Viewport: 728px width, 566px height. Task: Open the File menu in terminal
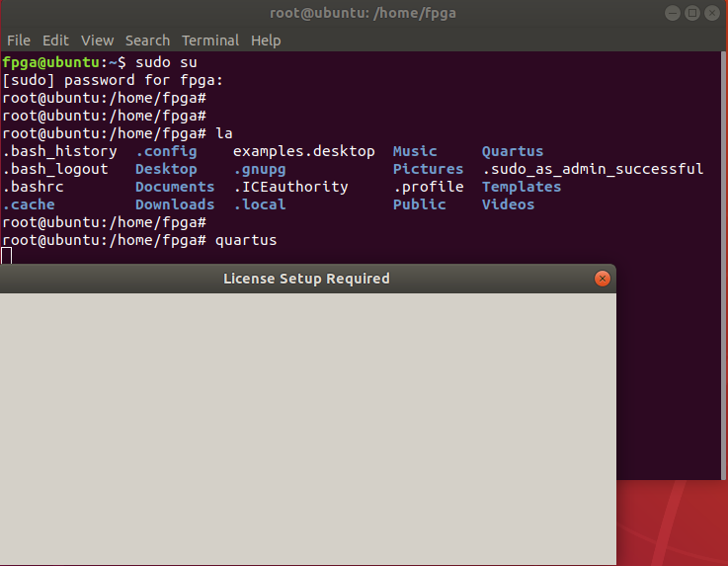[x=19, y=40]
